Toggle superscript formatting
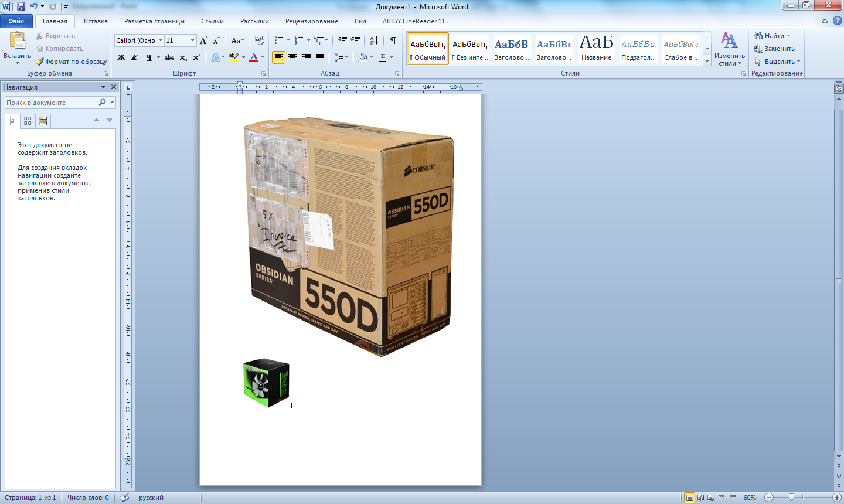This screenshot has width=844, height=504. (x=197, y=57)
